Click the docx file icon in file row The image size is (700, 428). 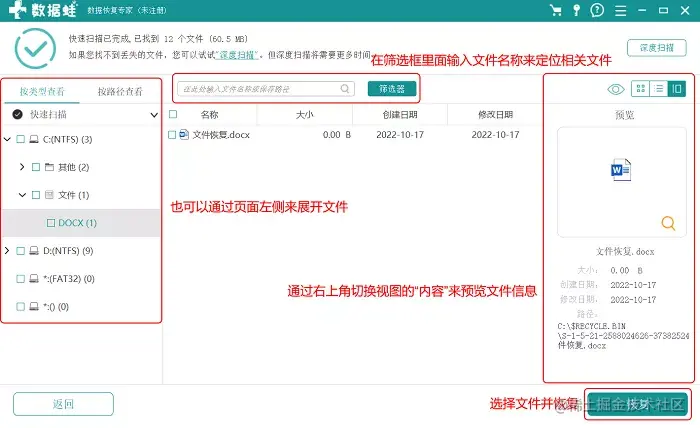pos(184,134)
